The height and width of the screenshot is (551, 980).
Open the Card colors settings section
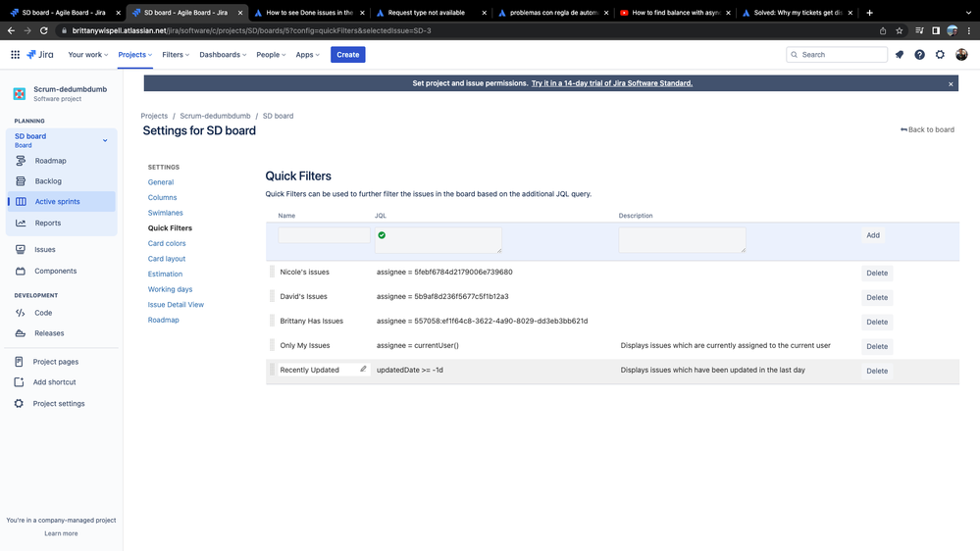tap(166, 244)
